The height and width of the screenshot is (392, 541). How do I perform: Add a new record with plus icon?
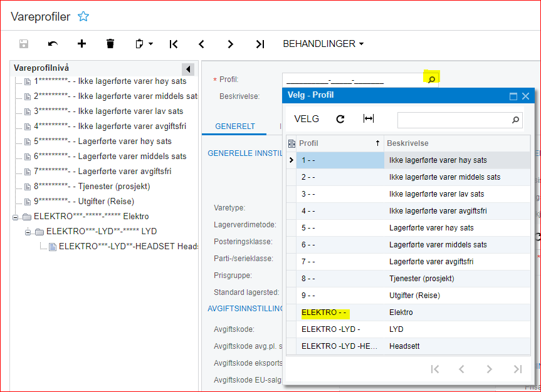coord(81,44)
